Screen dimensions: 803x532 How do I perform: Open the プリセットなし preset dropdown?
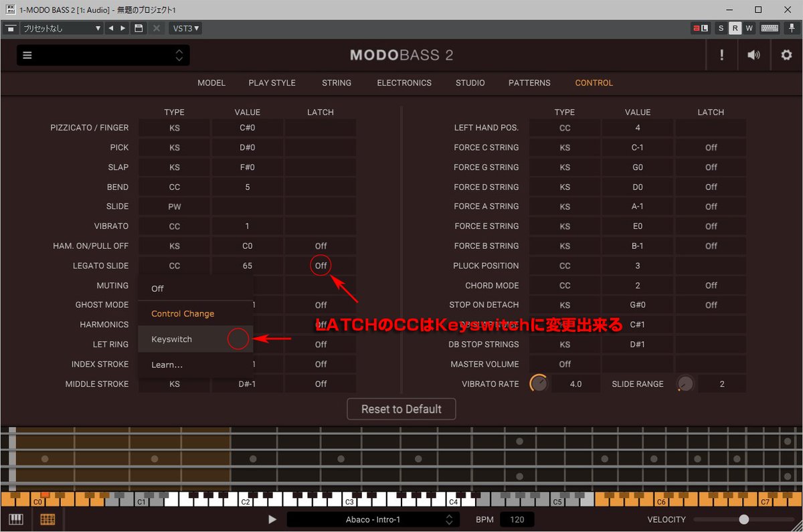[x=62, y=28]
